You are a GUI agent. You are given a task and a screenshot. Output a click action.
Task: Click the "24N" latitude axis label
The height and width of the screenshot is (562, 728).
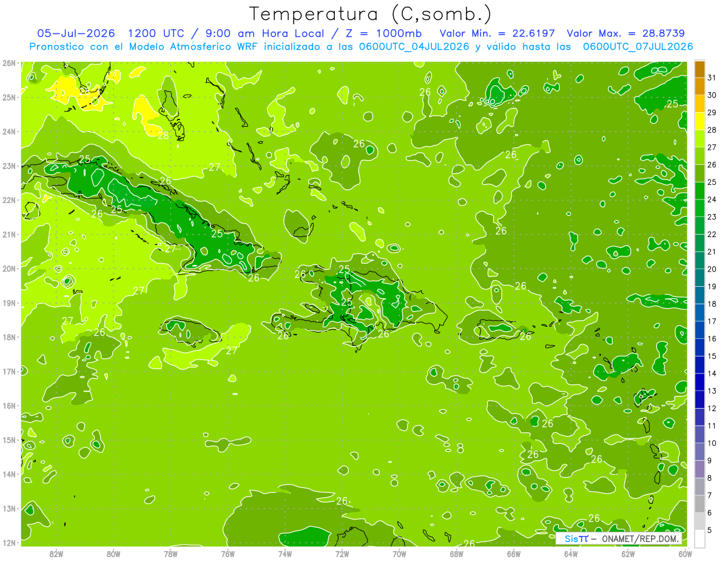click(9, 132)
